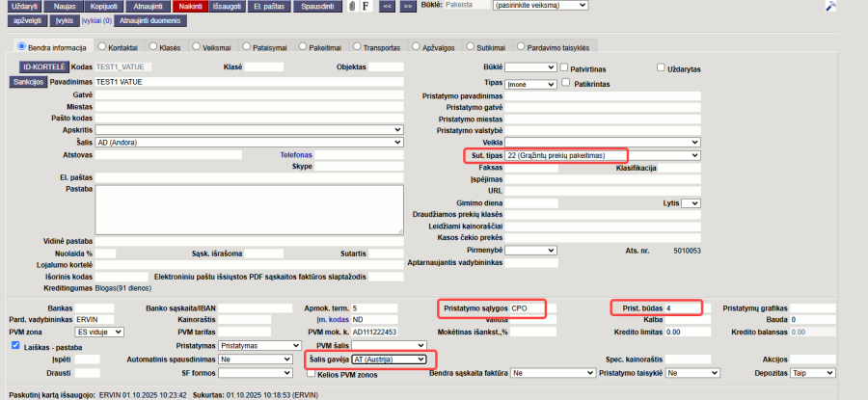The width and height of the screenshot is (868, 400).
Task: Switch to the Klasės tab
Action: (152, 47)
